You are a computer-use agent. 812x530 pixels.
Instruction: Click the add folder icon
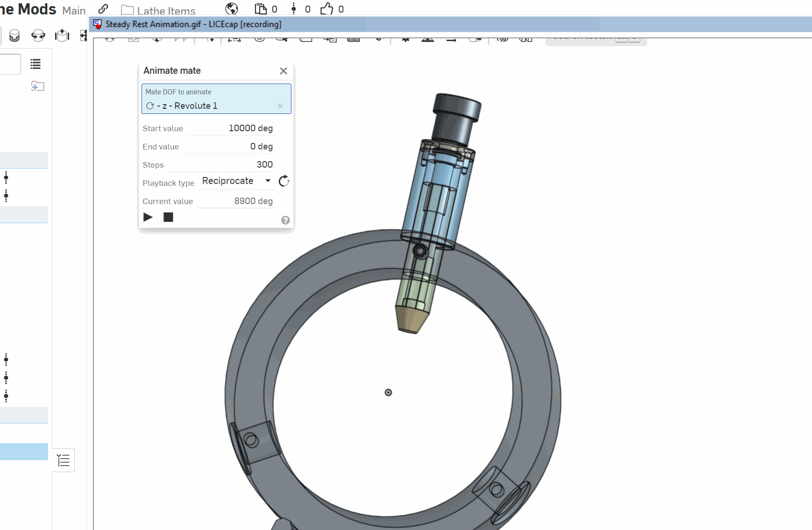coord(38,86)
